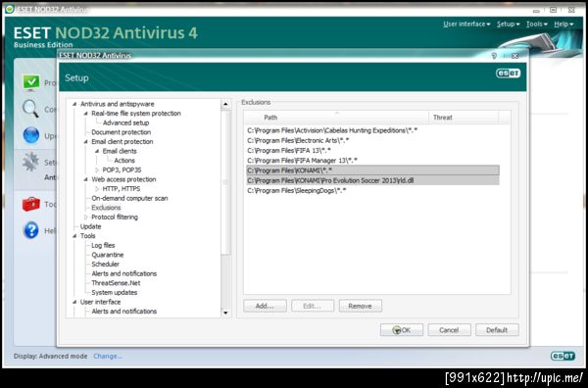Screen dimensions: 588x388
Task: Click the Cancel button
Action: 449,330
